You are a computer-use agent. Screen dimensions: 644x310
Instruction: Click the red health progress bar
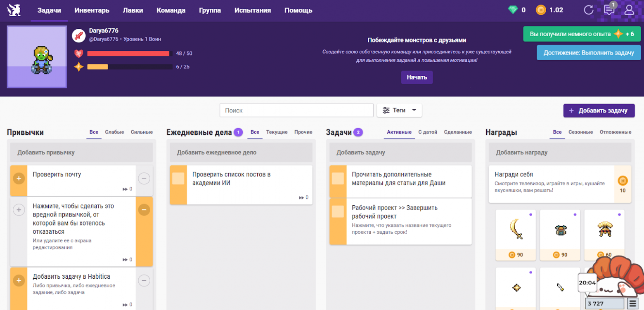[128, 53]
